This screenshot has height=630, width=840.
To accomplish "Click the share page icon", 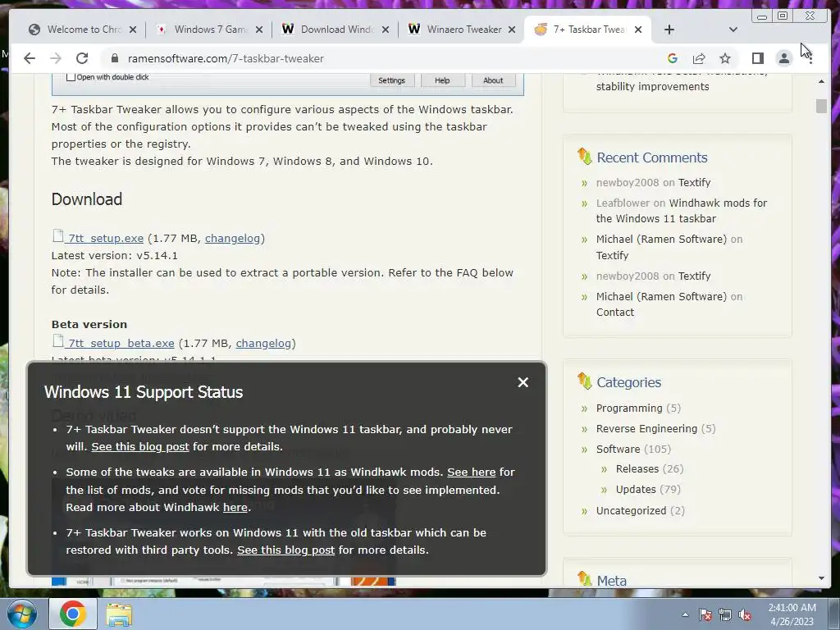I will pyautogui.click(x=699, y=58).
